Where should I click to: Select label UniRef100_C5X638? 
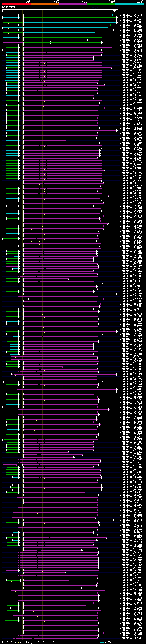(x=131, y=638)
